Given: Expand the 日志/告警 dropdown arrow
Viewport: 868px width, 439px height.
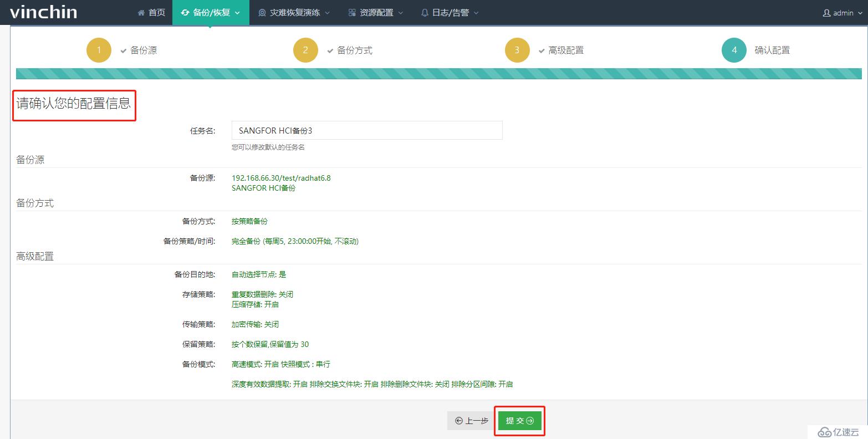Looking at the screenshot, I should 476,13.
